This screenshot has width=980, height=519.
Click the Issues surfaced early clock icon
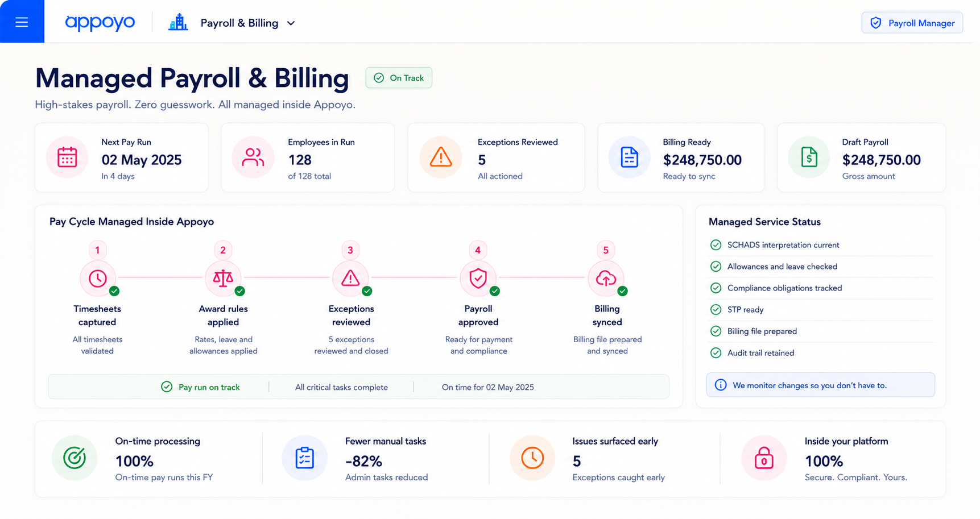532,458
